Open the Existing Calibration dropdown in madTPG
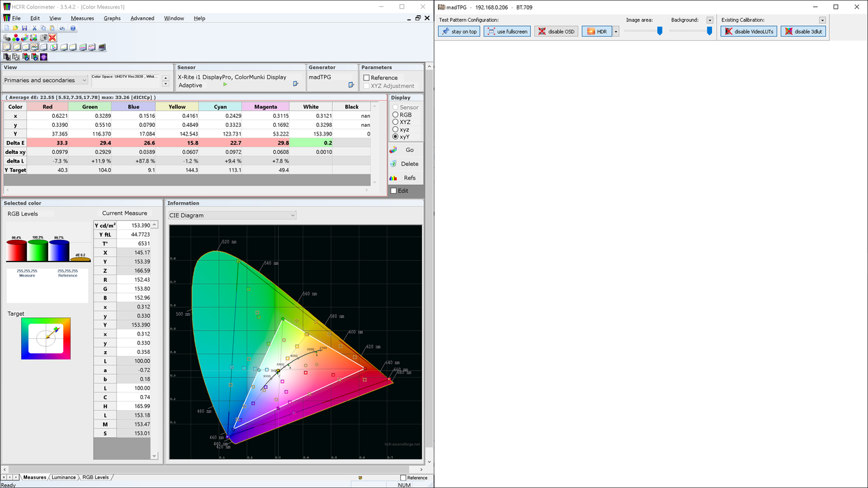Viewport: 868px width, 488px height. pos(823,20)
